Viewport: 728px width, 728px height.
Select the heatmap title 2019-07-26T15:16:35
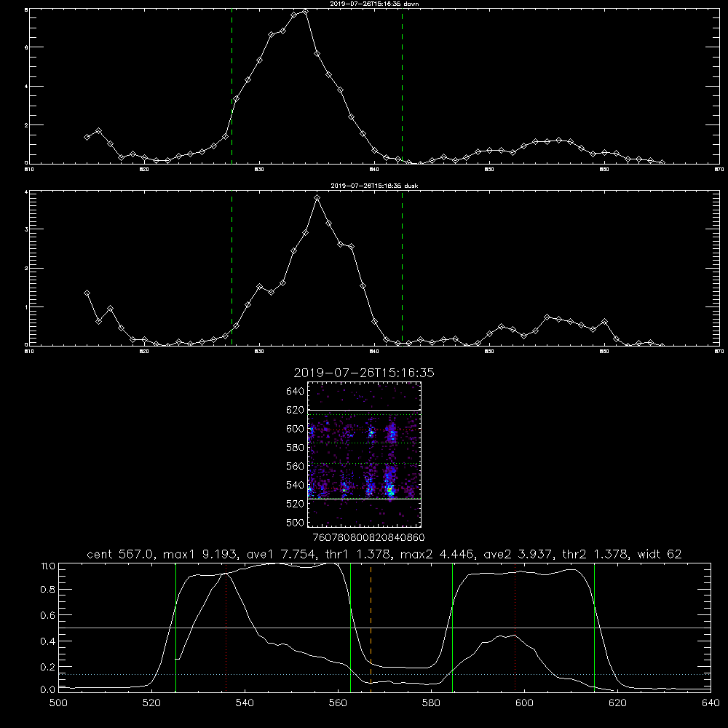click(x=364, y=373)
